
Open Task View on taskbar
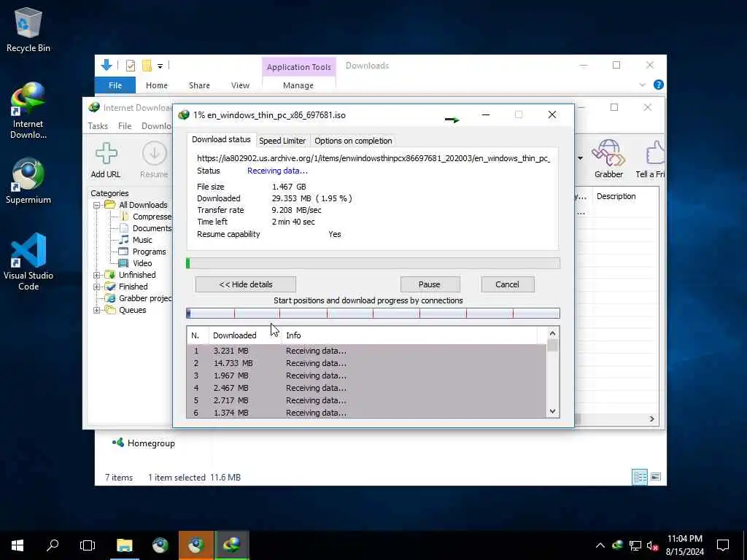click(x=88, y=545)
